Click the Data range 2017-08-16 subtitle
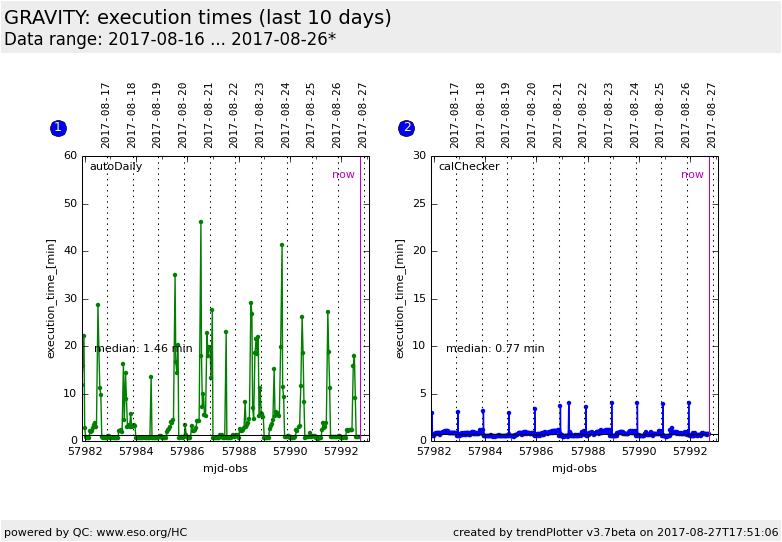Viewport: 782px width, 542px height. tap(170, 40)
